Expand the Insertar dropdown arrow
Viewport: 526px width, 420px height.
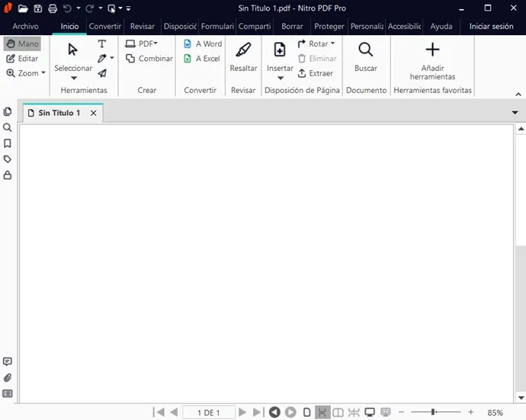(281, 79)
